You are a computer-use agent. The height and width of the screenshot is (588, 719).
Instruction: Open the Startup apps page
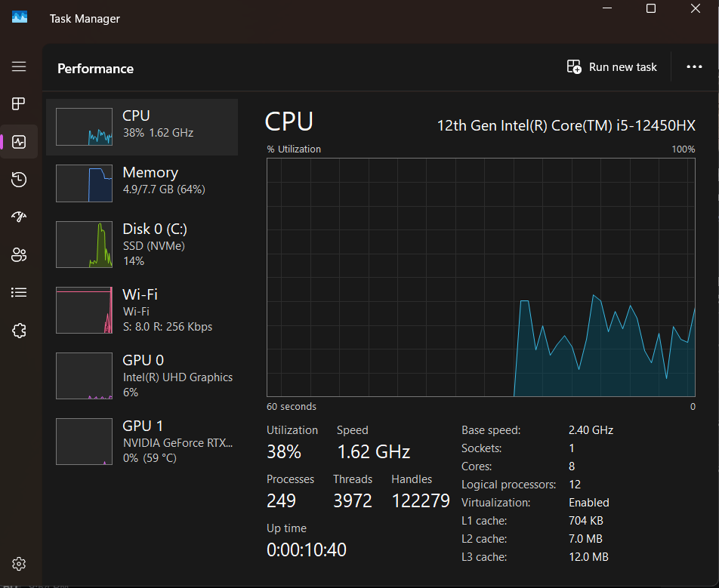19,217
